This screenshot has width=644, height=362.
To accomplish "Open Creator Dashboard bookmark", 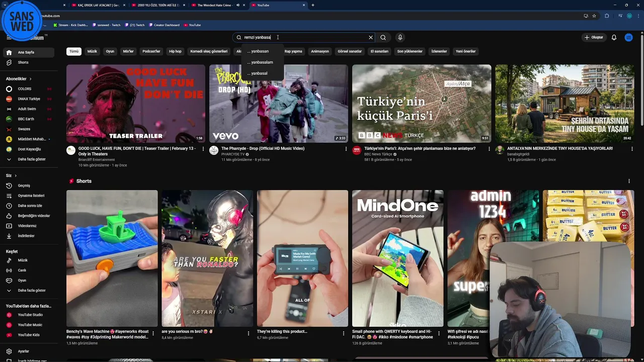I will (x=164, y=25).
